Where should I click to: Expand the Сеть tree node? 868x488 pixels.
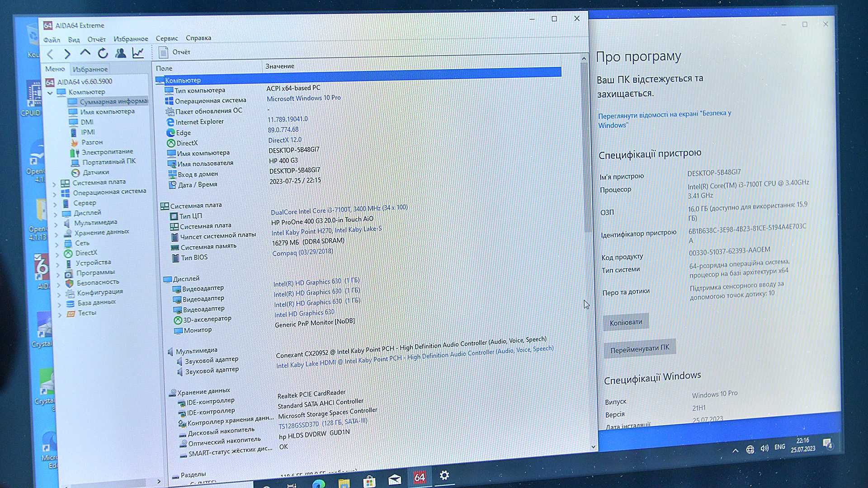[x=57, y=244]
